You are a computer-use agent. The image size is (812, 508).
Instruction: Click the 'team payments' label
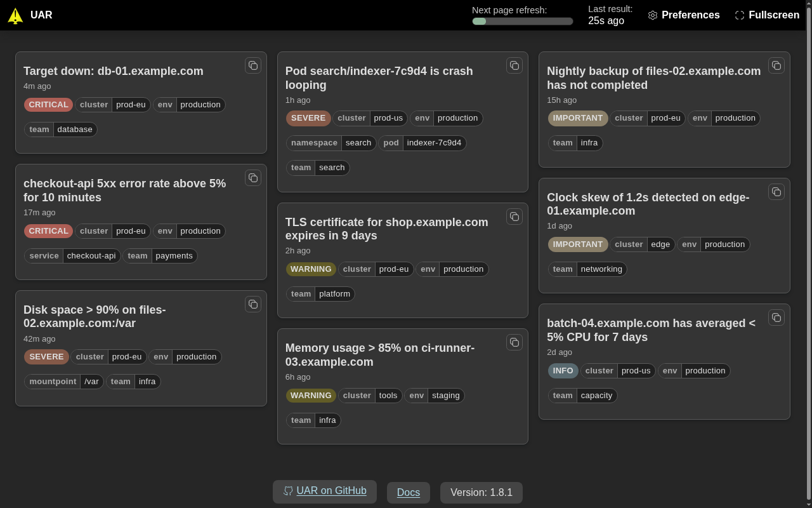160,256
